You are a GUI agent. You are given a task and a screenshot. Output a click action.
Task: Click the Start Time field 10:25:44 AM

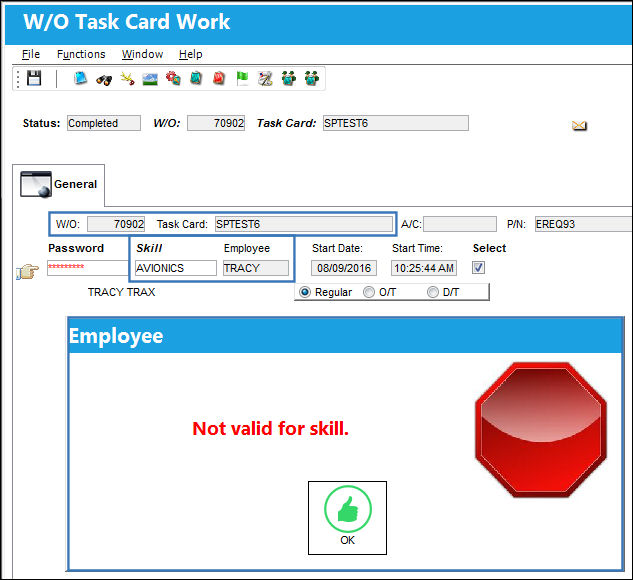click(424, 268)
